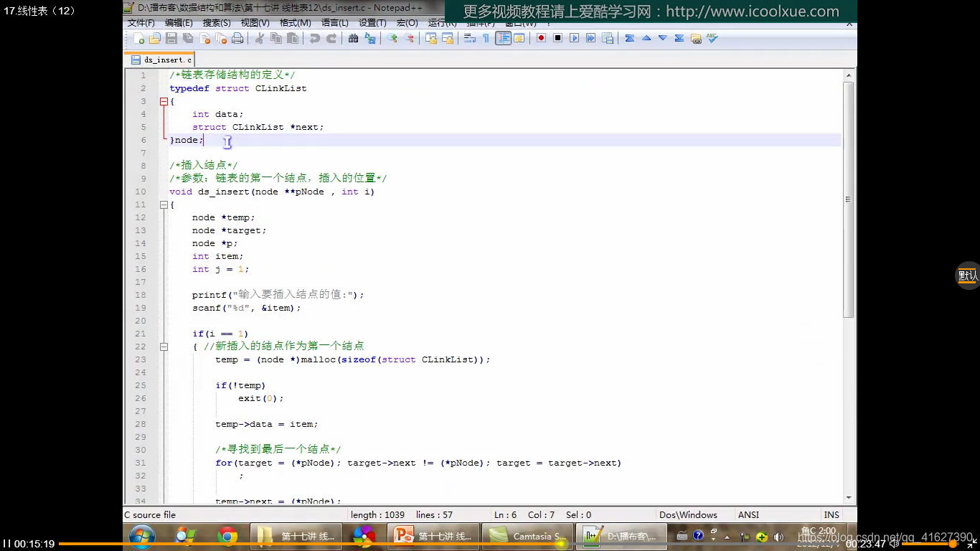
Task: Click line 10 'void ds_insert' code text
Action: click(272, 192)
